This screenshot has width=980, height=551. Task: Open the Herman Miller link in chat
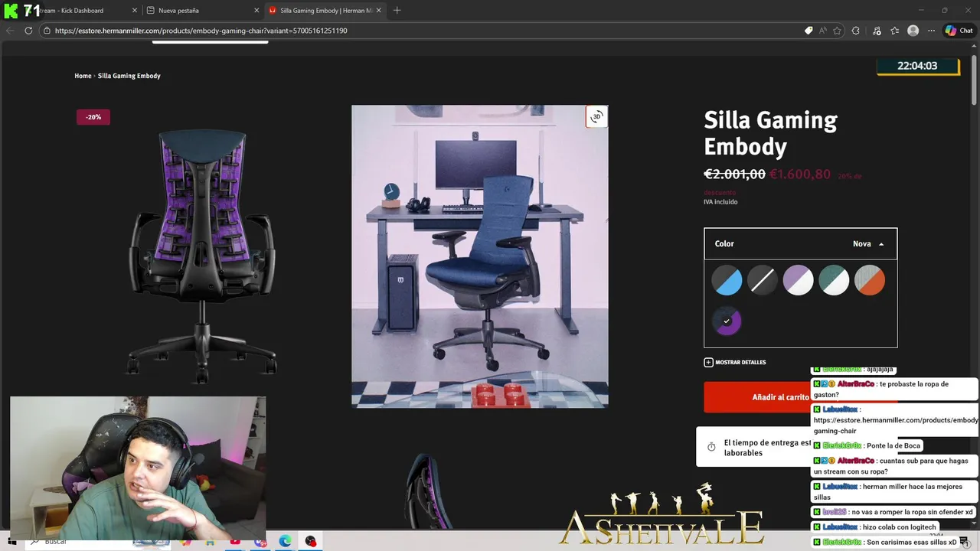(x=895, y=425)
